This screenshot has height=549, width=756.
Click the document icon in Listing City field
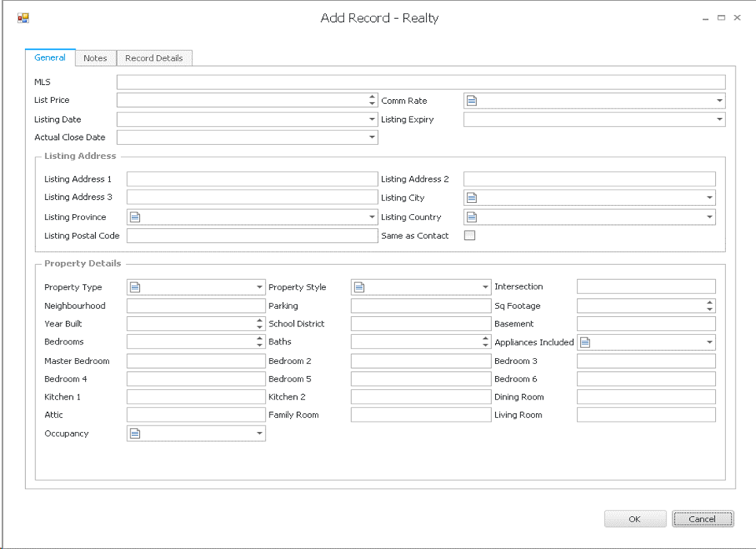[x=472, y=198]
